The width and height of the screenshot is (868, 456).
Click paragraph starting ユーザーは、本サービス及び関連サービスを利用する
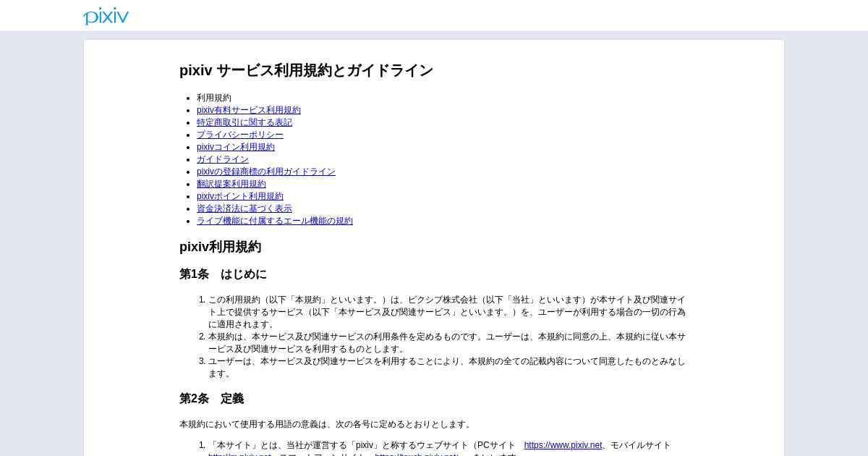(x=447, y=367)
